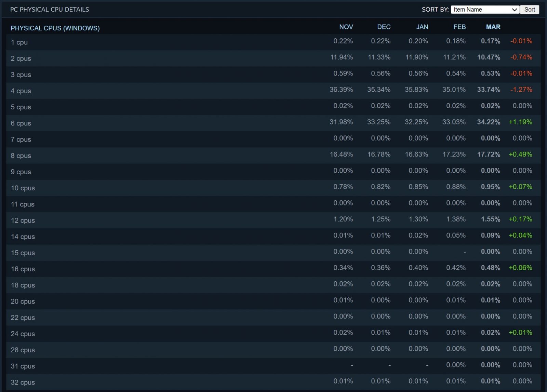Viewport: 547px width, 392px height.
Task: Click the -1.27% change value
Action: coord(521,90)
